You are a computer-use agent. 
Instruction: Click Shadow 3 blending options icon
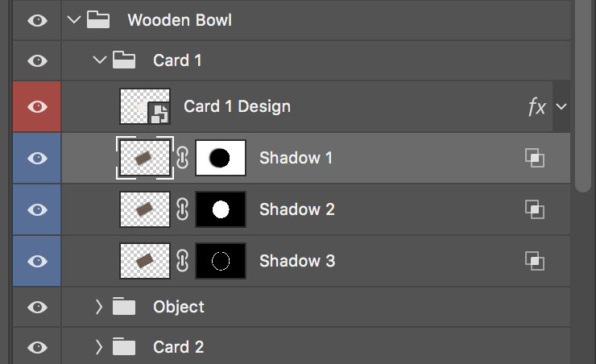534,261
